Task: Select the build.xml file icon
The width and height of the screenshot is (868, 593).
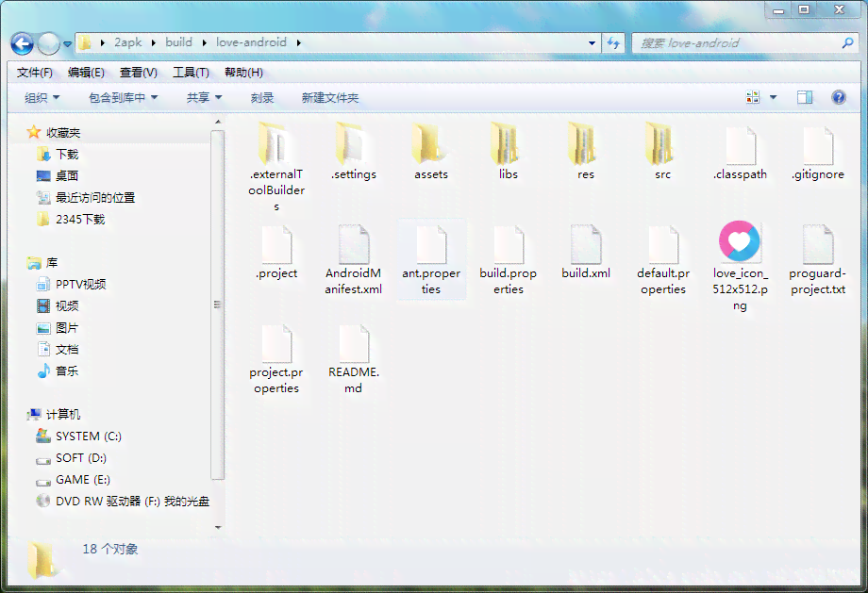Action: [585, 244]
